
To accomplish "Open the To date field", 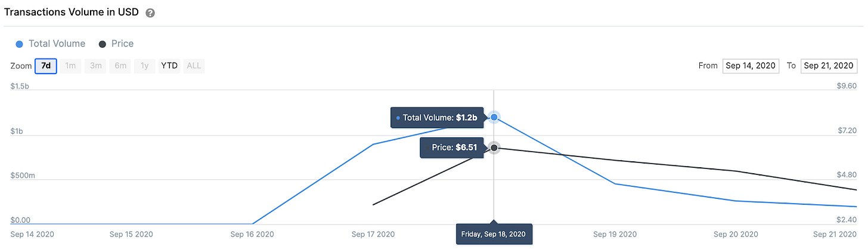I will (x=829, y=66).
